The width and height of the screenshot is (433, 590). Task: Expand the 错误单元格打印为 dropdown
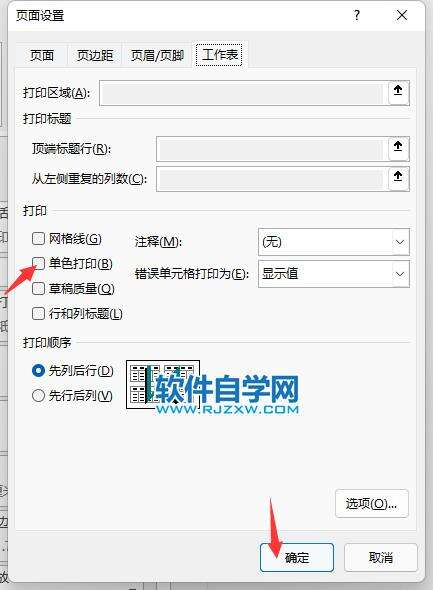334,274
